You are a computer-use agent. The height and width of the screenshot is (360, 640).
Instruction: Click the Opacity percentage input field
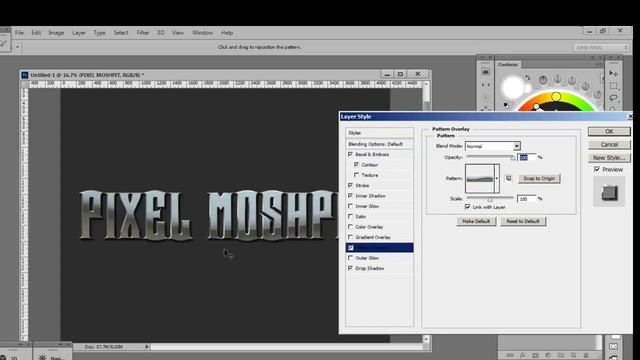[527, 157]
